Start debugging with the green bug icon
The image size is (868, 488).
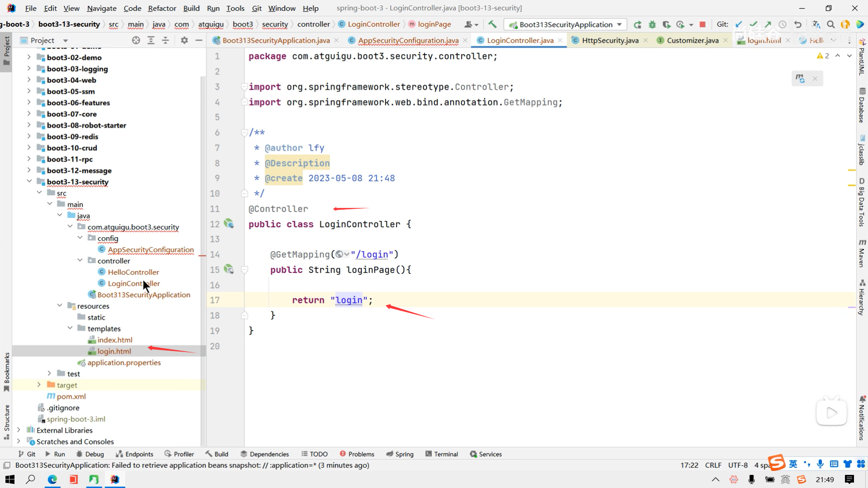point(652,24)
